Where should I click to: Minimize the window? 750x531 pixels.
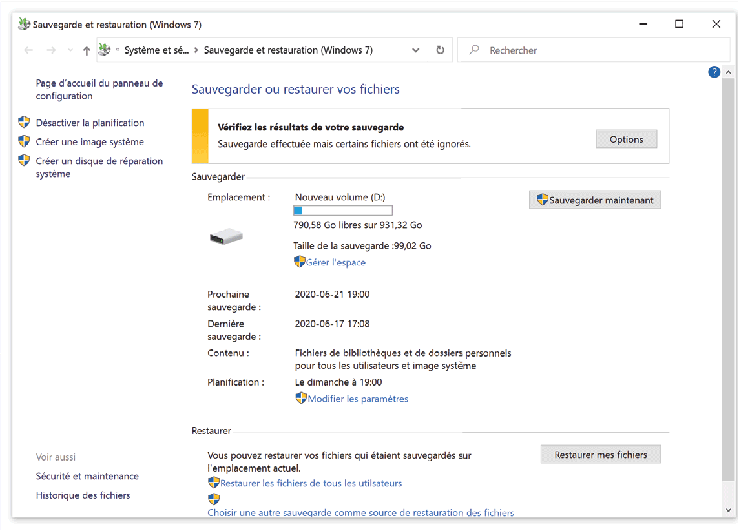point(643,24)
